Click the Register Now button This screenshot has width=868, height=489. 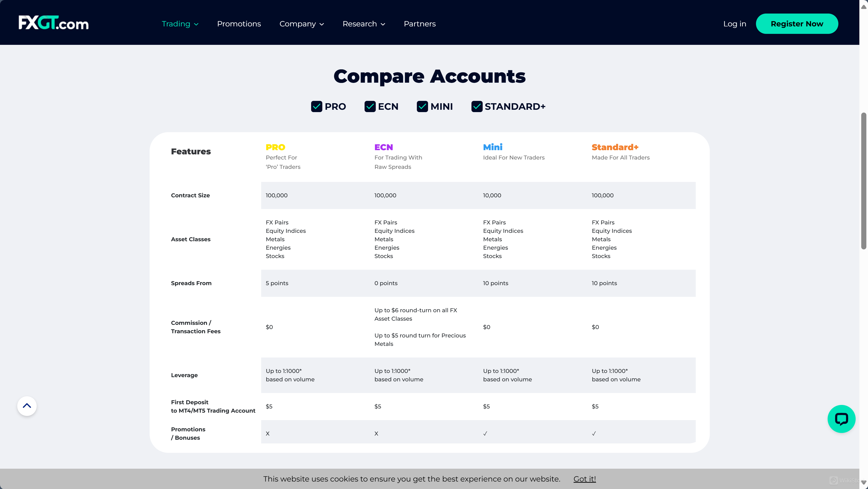[x=797, y=24]
